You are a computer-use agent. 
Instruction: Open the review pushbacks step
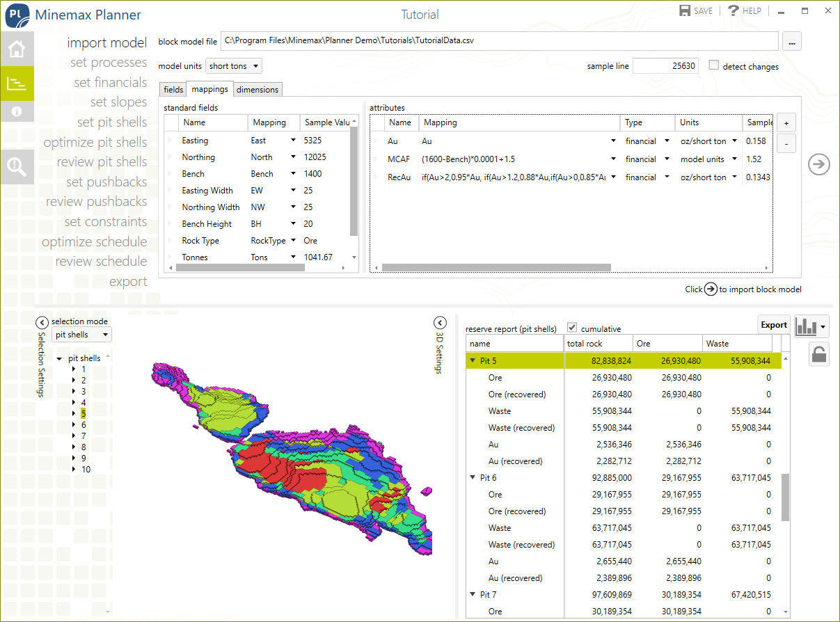point(97,202)
